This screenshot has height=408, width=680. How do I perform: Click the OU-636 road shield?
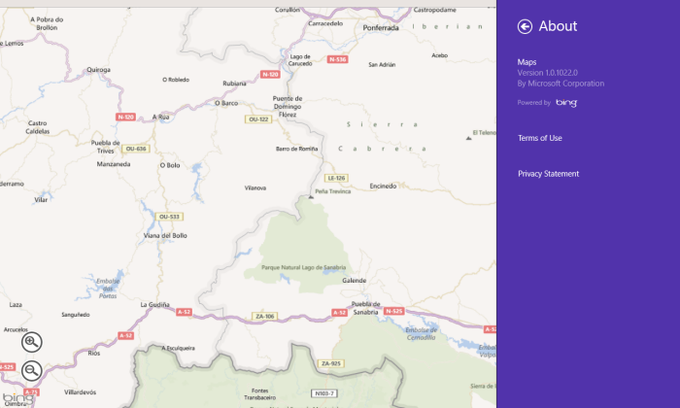(136, 149)
